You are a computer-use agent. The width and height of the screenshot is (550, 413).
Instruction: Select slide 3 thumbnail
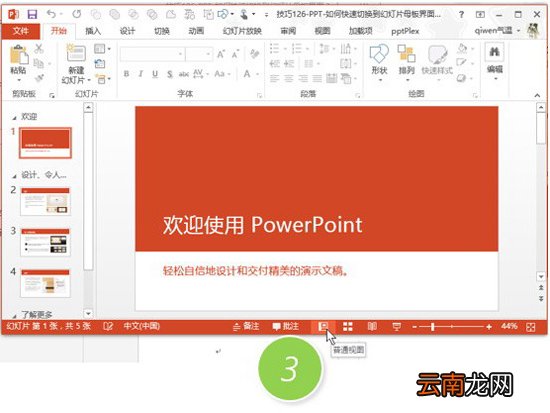tap(45, 242)
